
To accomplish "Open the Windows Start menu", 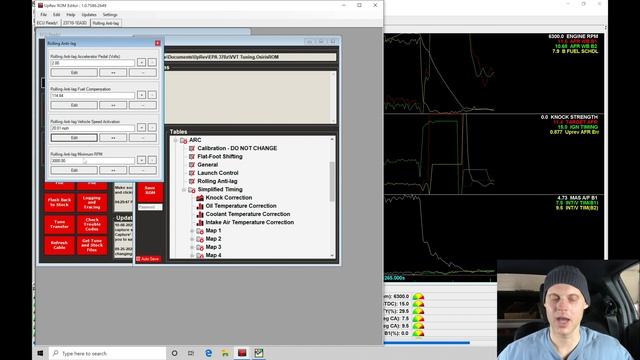I will pyautogui.click(x=40, y=353).
